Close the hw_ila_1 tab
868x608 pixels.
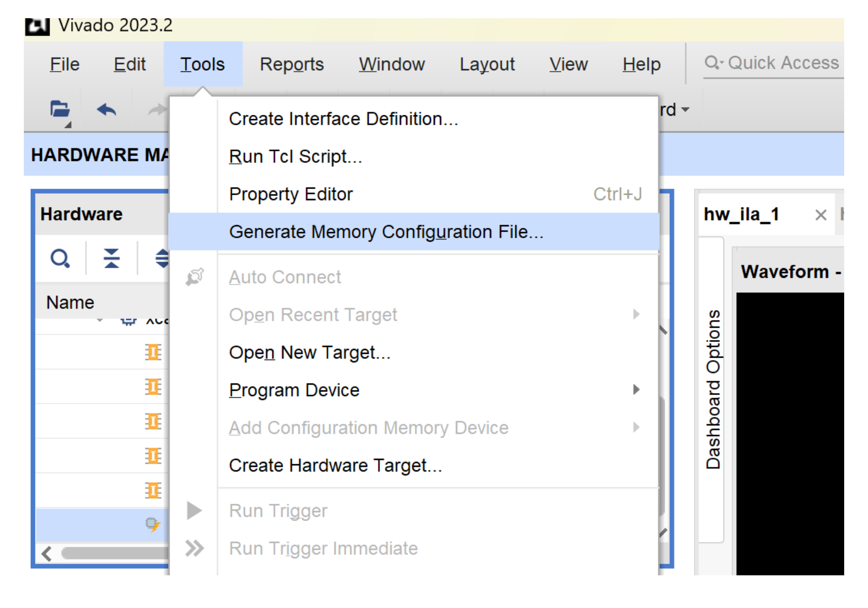coord(820,215)
